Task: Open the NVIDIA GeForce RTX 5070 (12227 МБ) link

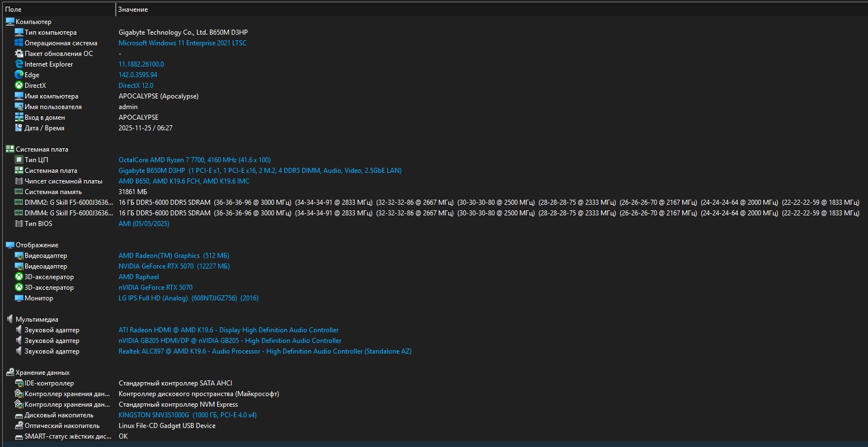Action: 174,266
